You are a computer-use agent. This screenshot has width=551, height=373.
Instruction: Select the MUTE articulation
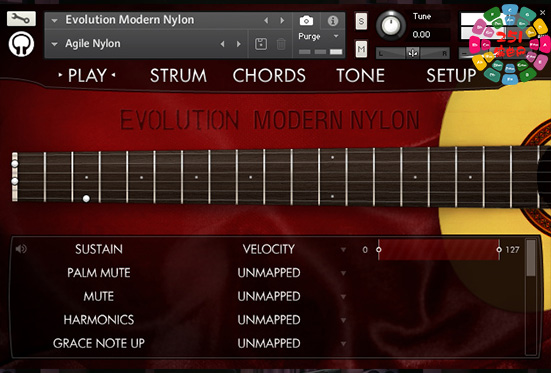point(99,296)
